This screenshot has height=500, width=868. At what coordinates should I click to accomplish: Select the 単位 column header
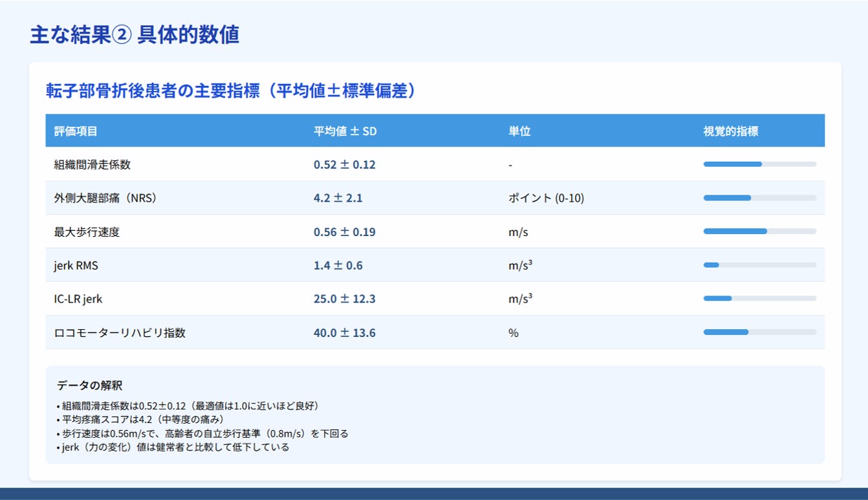pos(519,131)
